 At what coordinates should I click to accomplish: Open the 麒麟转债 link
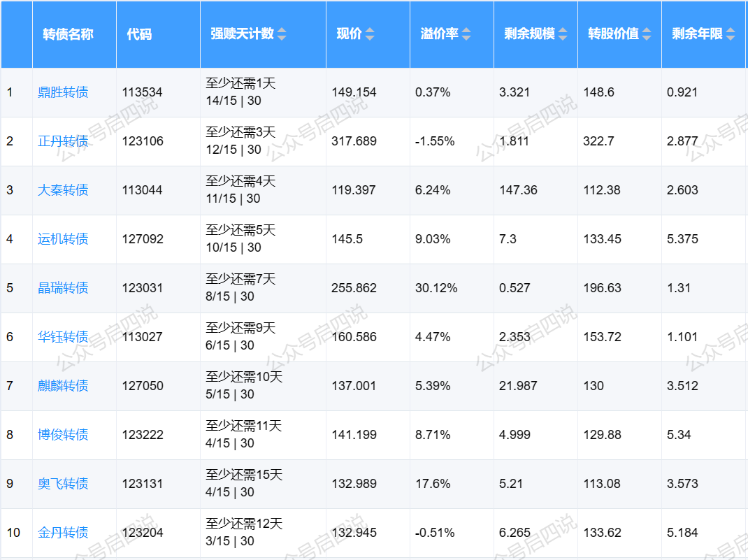point(63,386)
